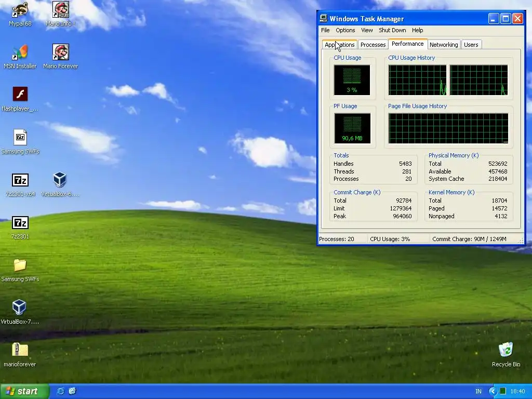Click the Available memory value 457468
Viewport: 532px width, 399px height.
[498, 171]
